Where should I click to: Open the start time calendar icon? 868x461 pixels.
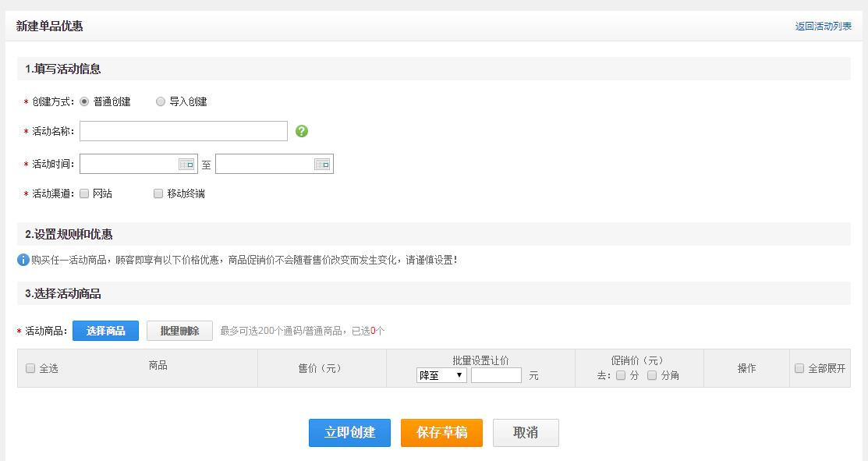pyautogui.click(x=186, y=165)
